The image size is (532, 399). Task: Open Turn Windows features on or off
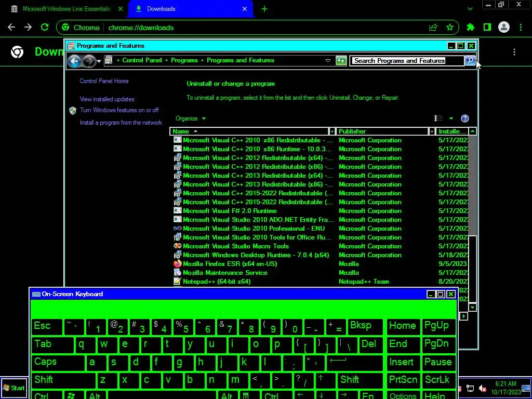pos(119,110)
